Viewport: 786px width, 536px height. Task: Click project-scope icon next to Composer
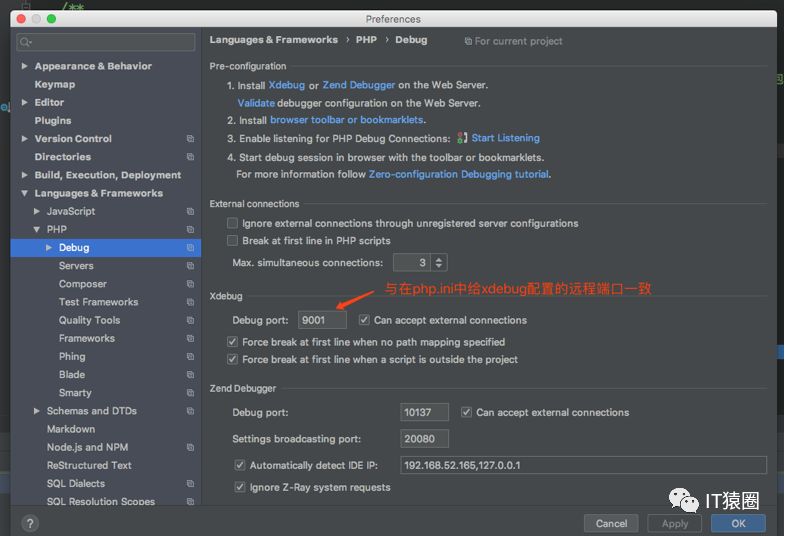click(190, 284)
